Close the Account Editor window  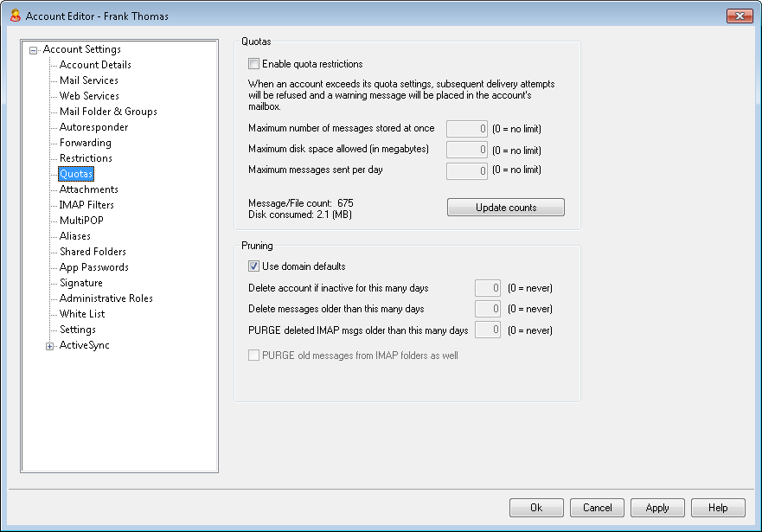[739, 16]
